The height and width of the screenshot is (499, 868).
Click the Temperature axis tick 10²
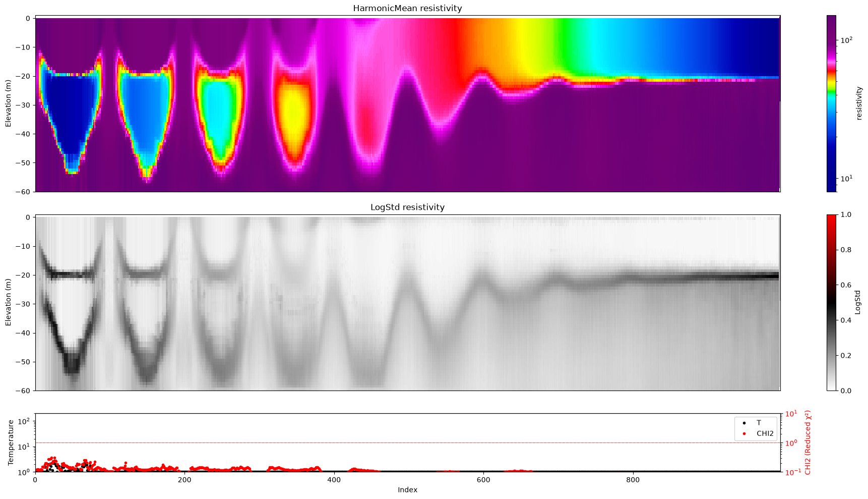25,421
